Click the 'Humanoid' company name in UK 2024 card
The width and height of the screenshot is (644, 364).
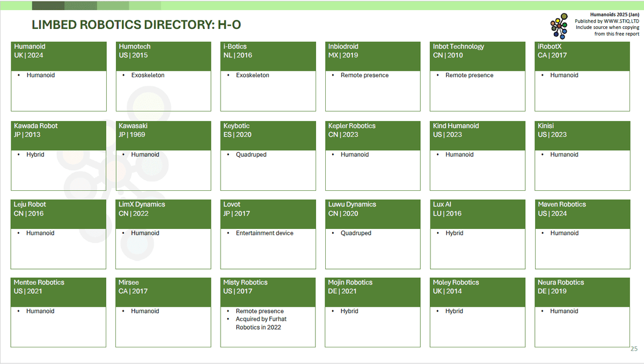click(x=30, y=47)
